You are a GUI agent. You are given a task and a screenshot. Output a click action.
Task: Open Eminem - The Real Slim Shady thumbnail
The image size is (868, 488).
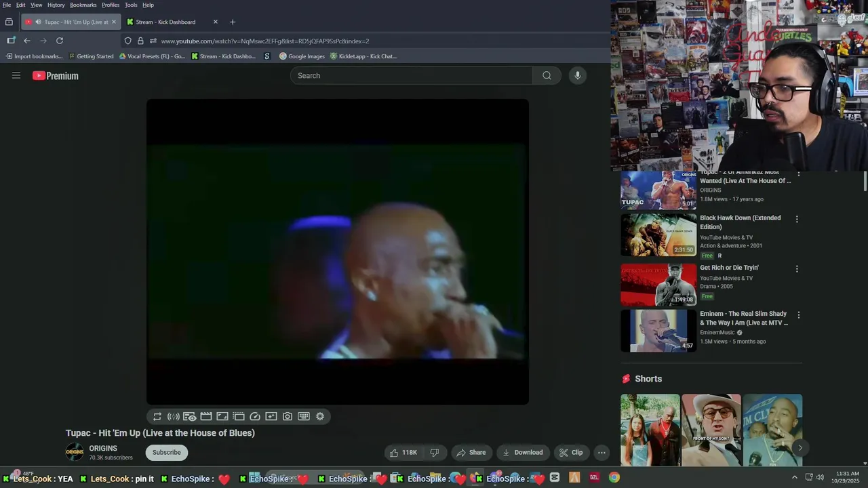658,331
